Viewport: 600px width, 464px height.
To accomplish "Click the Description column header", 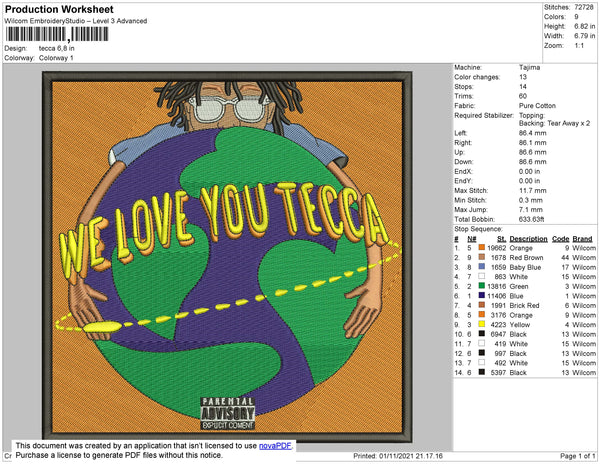I will 528,239.
